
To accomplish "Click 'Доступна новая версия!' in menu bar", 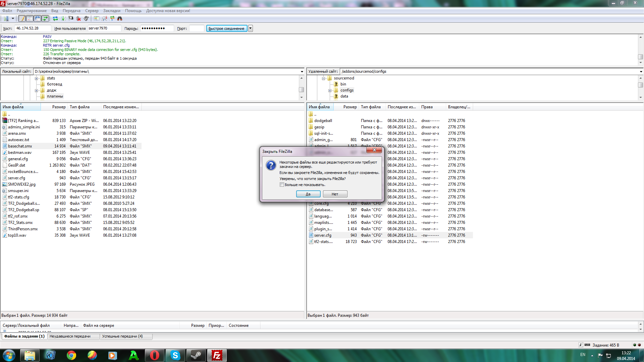I will 168,11.
